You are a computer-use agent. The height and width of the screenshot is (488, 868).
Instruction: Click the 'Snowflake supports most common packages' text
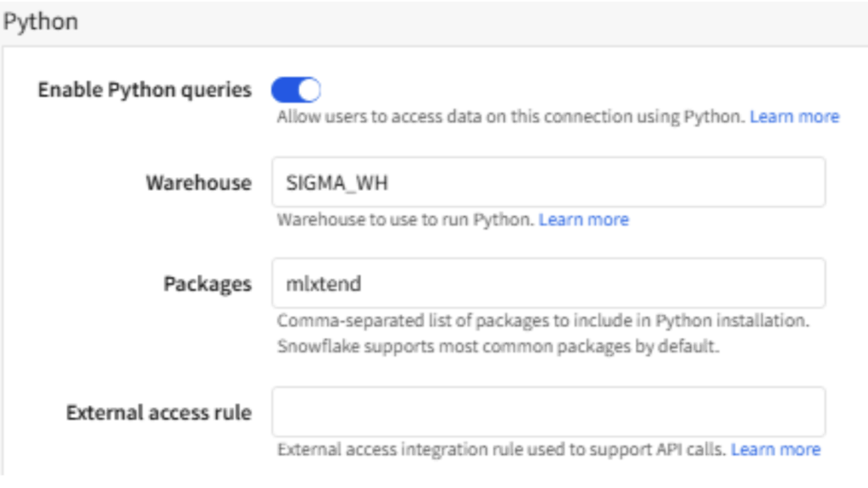click(498, 347)
